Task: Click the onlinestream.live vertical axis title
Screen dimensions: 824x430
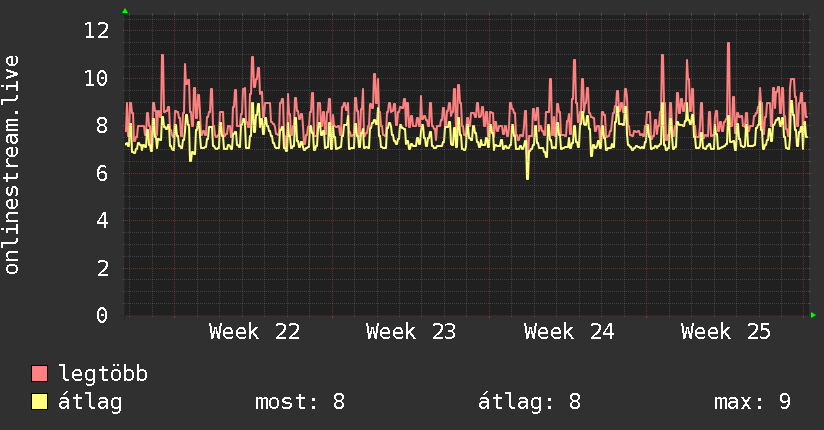Action: point(11,165)
